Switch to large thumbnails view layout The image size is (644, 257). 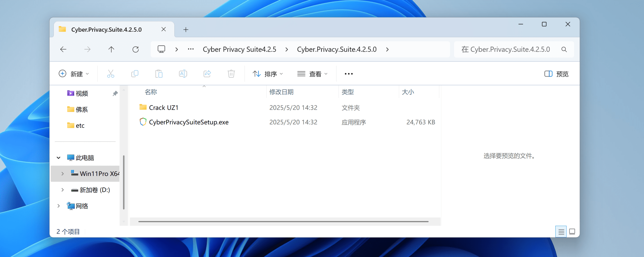(x=572, y=231)
